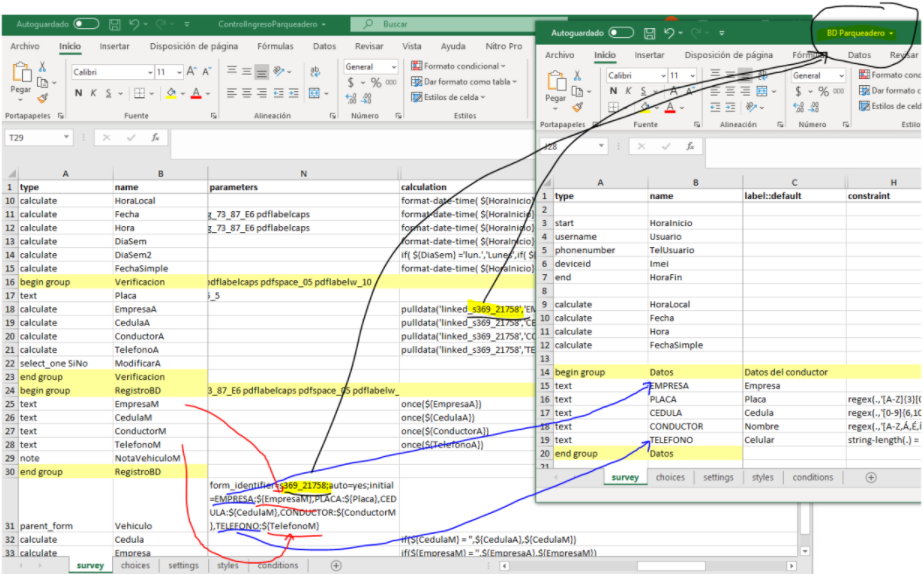
Task: Open Insertar tab in left window
Action: pyautogui.click(x=114, y=46)
